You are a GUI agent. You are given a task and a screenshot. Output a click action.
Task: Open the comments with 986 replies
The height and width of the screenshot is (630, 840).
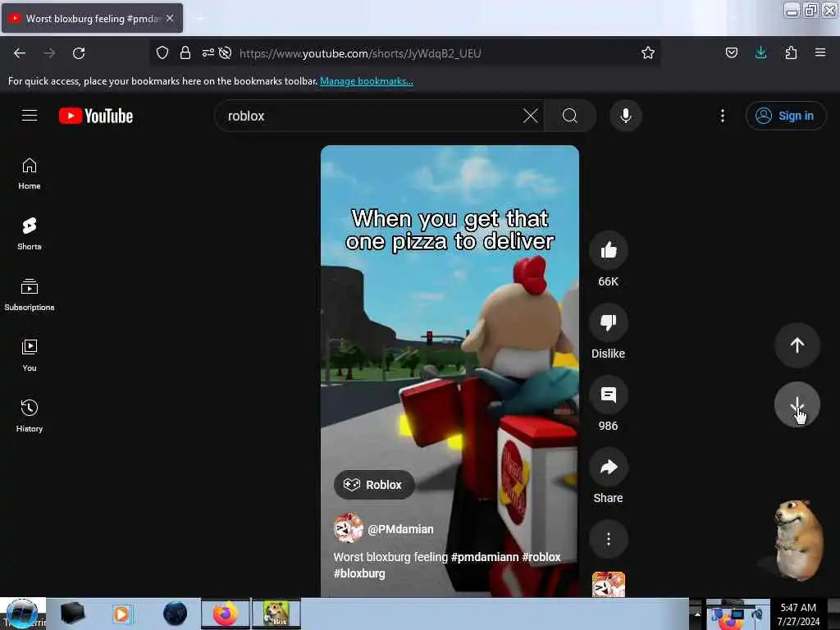608,395
